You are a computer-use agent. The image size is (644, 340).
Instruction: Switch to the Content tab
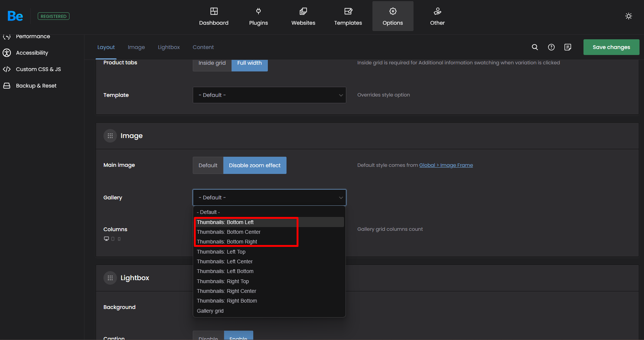tap(203, 47)
